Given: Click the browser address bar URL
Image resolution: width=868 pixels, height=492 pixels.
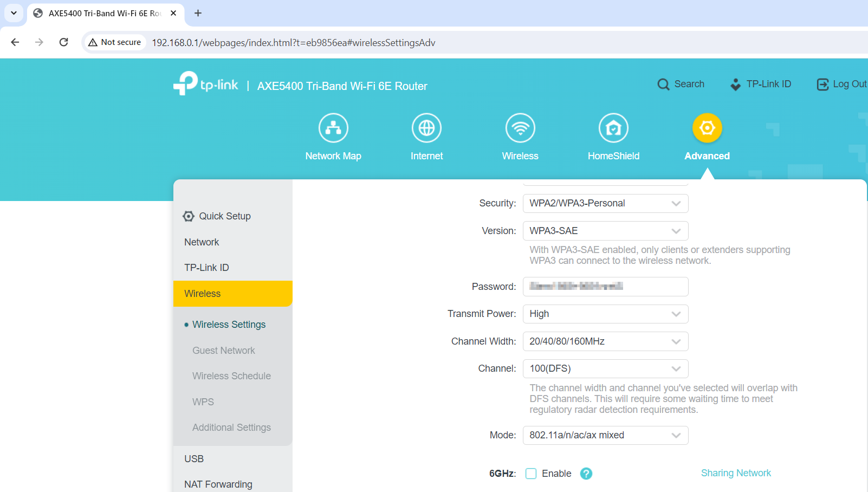Looking at the screenshot, I should tap(293, 43).
